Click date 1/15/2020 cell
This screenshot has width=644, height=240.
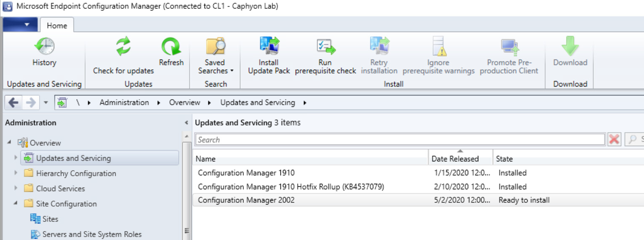[462, 173]
